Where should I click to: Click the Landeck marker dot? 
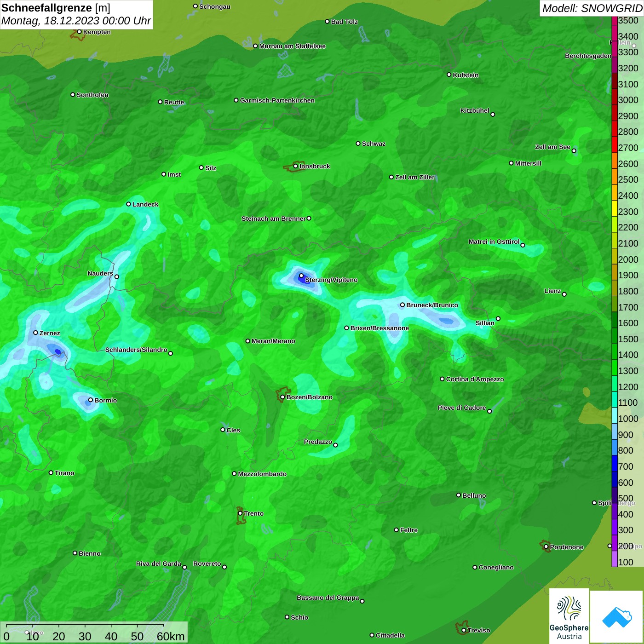tap(128, 204)
